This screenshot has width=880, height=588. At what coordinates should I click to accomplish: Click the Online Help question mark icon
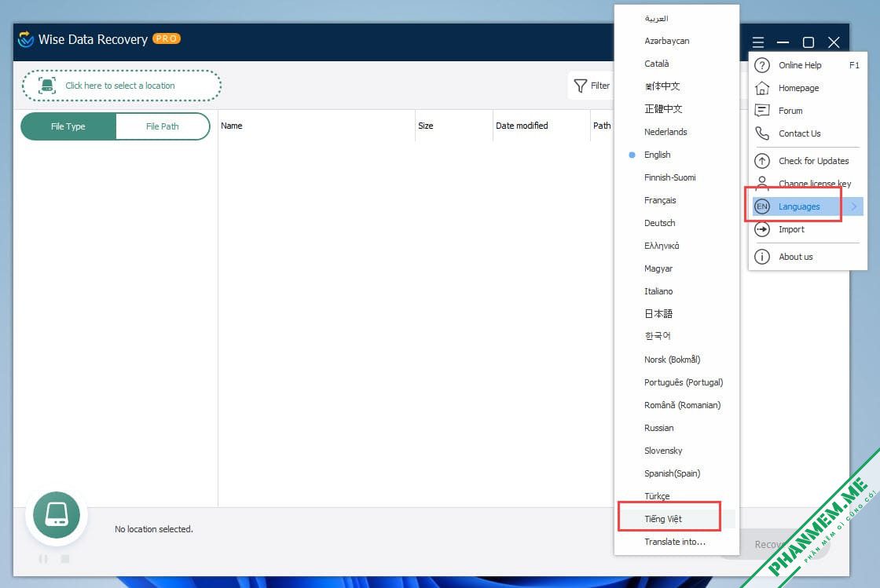click(761, 65)
